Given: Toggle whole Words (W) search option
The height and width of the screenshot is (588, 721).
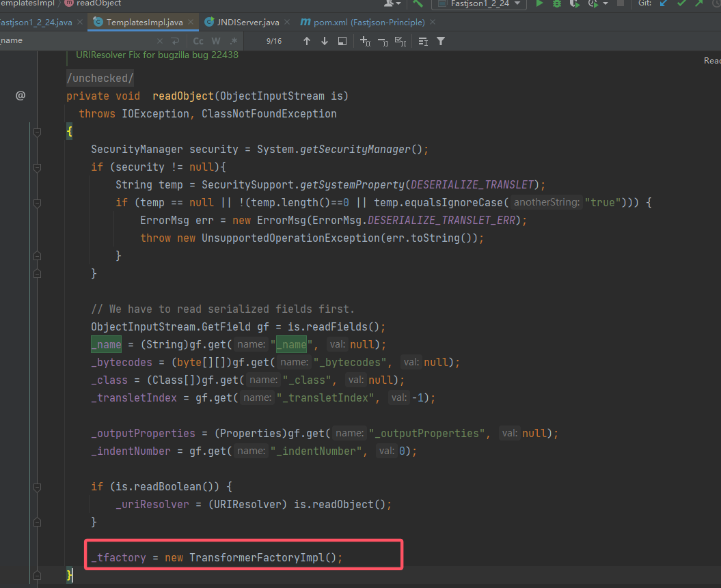Looking at the screenshot, I should coord(216,42).
